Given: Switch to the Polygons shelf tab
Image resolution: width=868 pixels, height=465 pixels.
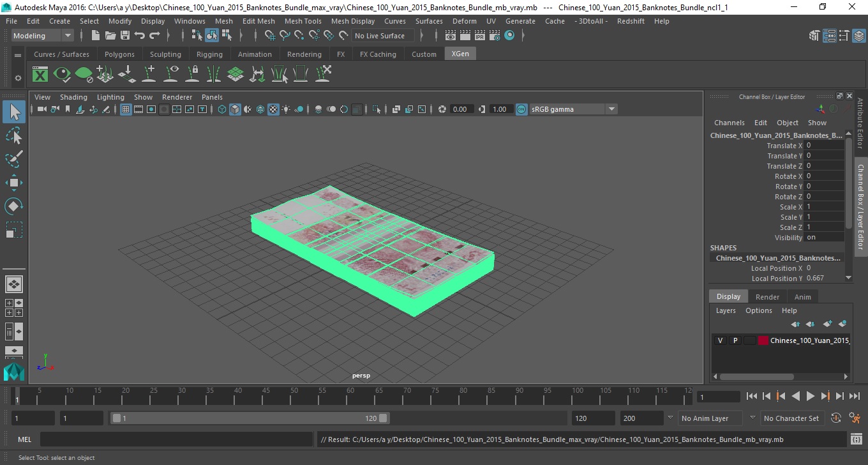Looking at the screenshot, I should 119,54.
